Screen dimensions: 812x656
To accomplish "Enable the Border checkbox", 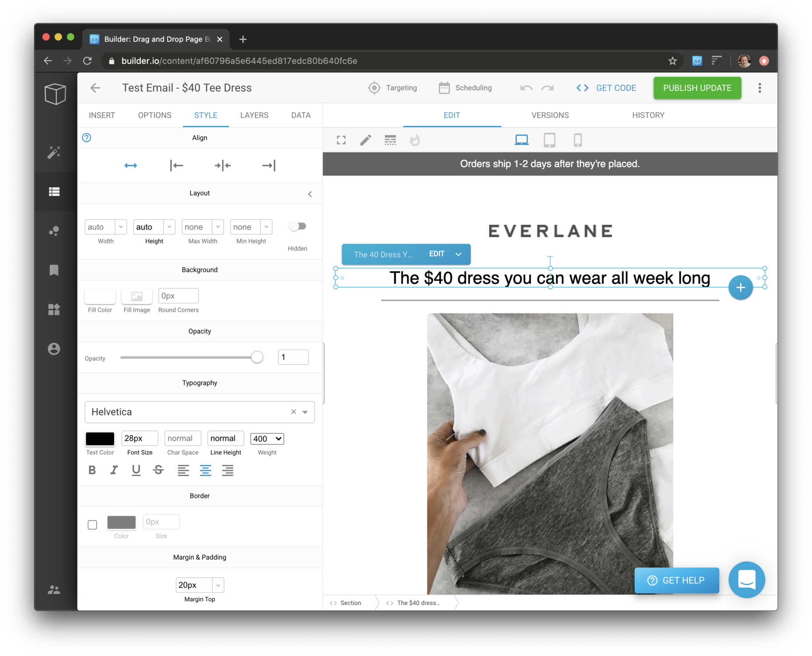I will 92,524.
